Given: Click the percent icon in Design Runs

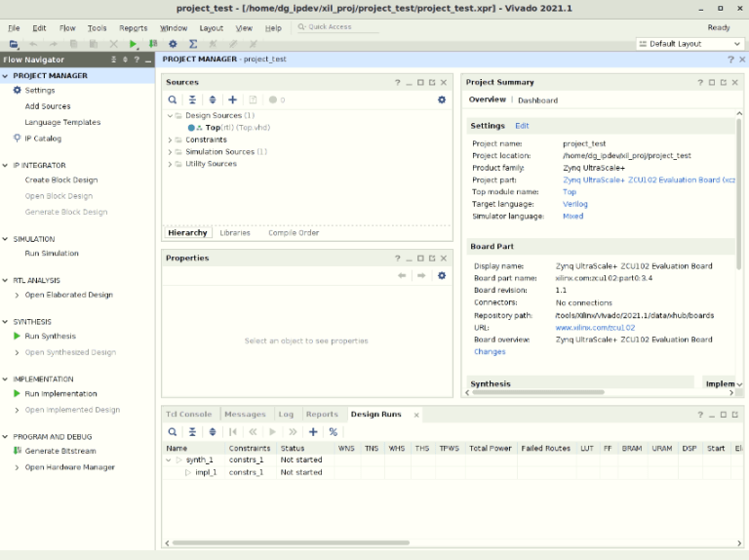Looking at the screenshot, I should point(334,432).
